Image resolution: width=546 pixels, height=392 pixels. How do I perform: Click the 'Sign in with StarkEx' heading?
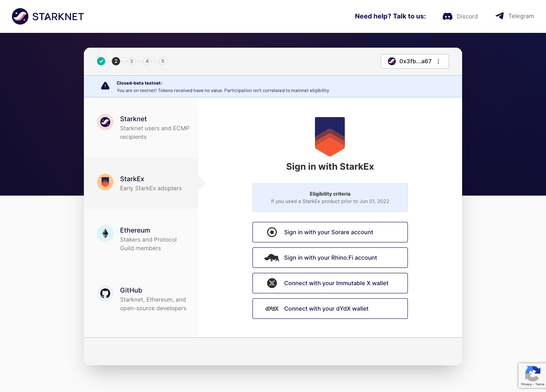point(330,167)
